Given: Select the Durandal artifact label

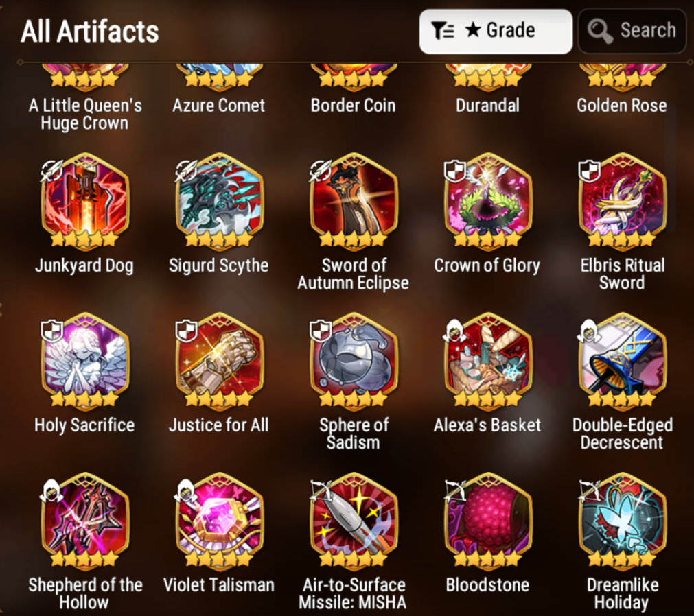Looking at the screenshot, I should (488, 106).
